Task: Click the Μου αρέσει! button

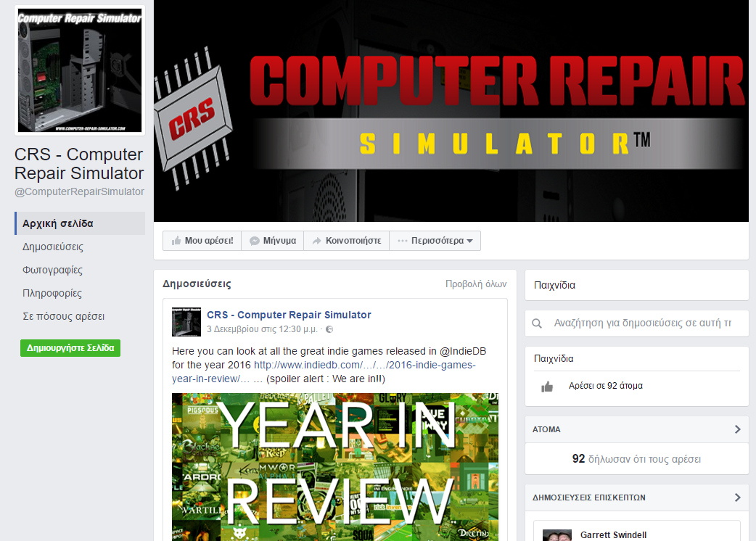Action: (x=202, y=241)
